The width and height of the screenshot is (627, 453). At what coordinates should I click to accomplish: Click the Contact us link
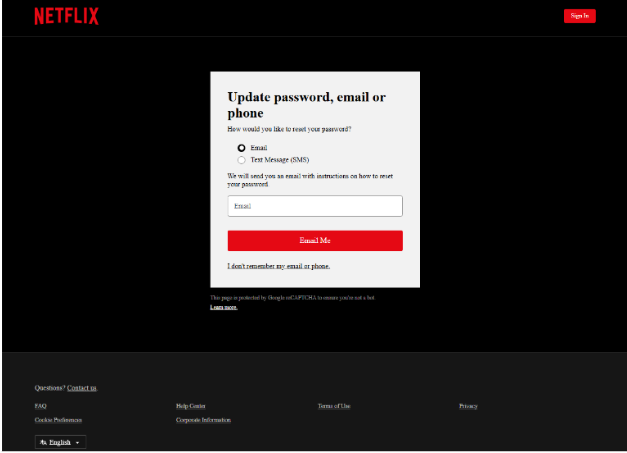tap(82, 387)
